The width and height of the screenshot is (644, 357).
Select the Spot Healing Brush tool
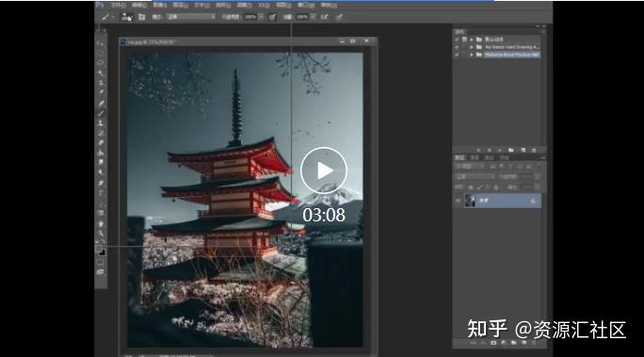101,103
